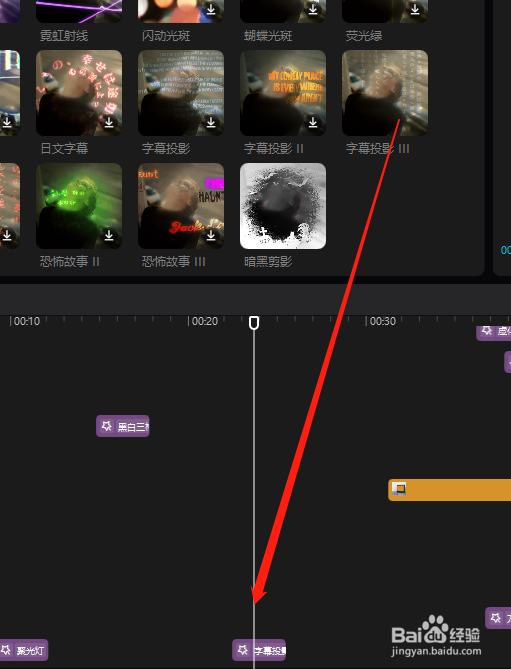Download the 恐怖故事 III effect
Viewport: 511px width, 669px height.
click(211, 235)
